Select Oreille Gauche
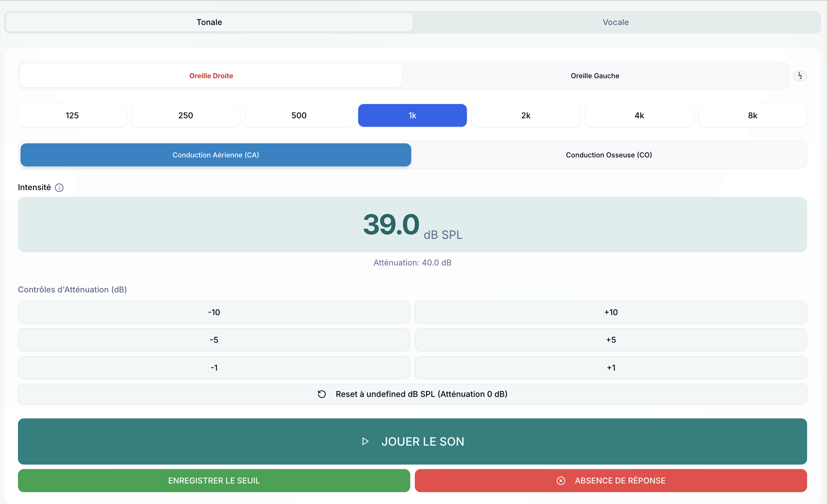 (595, 76)
